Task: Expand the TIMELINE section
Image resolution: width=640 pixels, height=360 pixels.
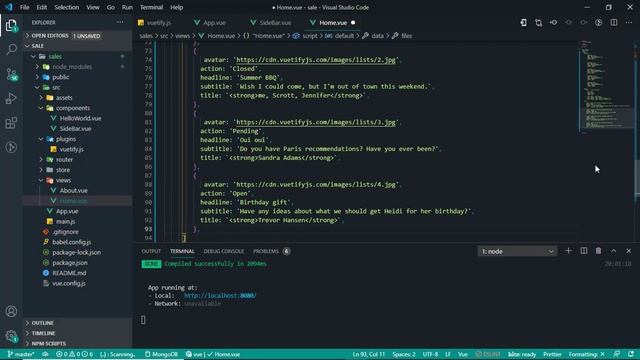Action: coord(78,333)
